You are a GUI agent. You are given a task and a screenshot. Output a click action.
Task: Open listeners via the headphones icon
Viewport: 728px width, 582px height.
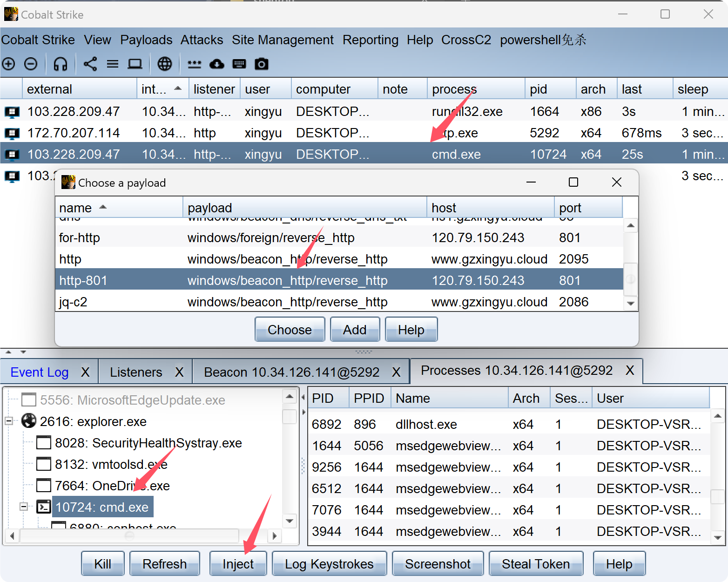pyautogui.click(x=61, y=64)
